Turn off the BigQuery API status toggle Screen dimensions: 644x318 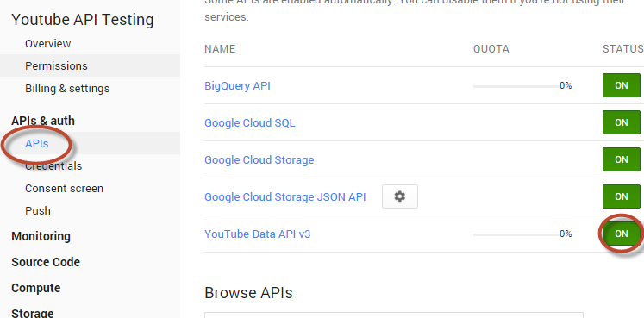tap(621, 85)
